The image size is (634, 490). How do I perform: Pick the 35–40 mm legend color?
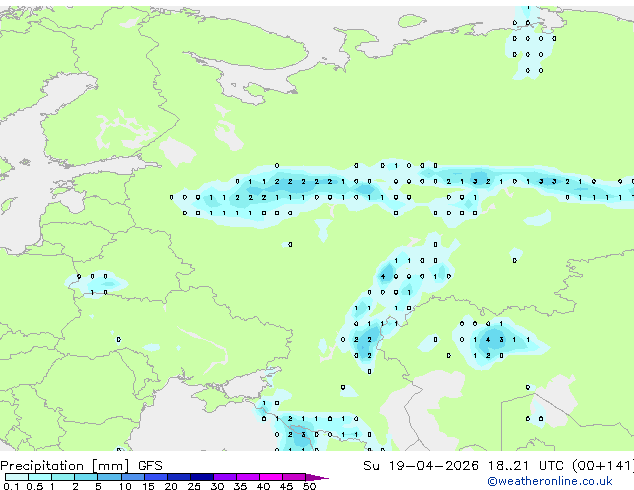point(248,477)
